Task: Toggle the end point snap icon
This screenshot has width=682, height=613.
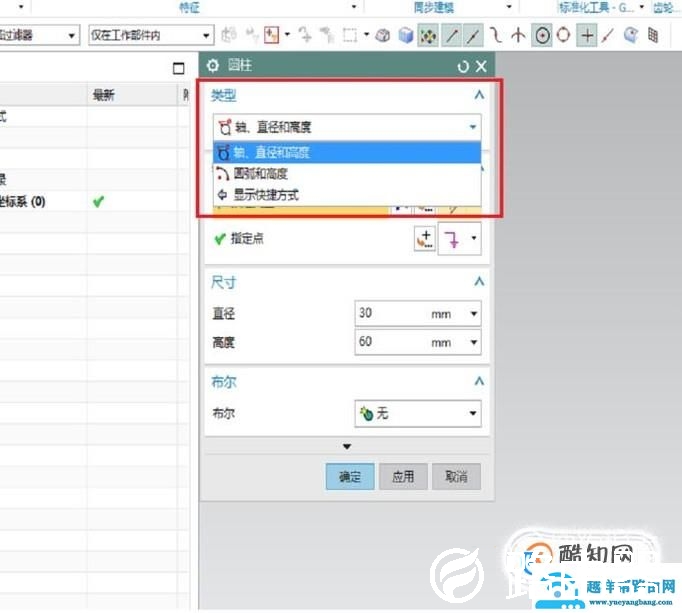Action: tap(452, 35)
